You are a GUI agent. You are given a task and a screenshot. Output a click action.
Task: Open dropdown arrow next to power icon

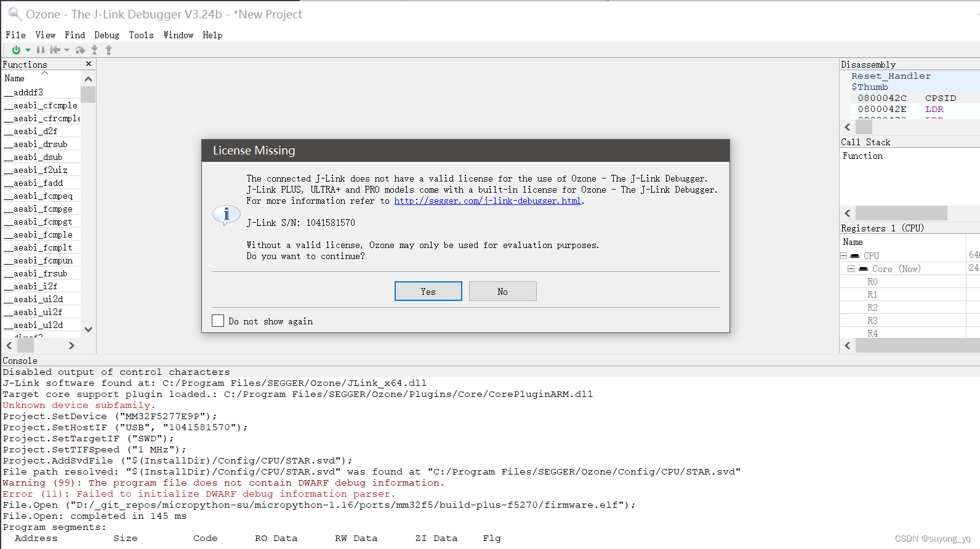pyautogui.click(x=28, y=50)
